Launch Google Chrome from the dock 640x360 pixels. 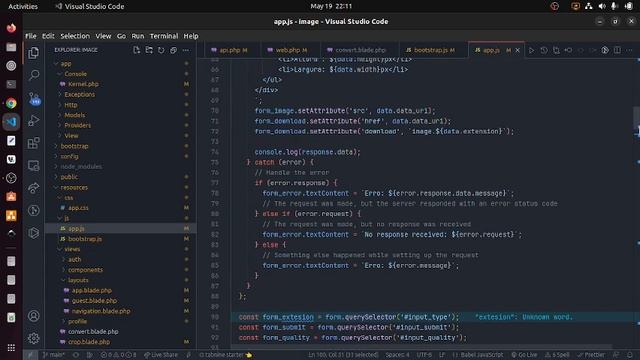(11, 103)
